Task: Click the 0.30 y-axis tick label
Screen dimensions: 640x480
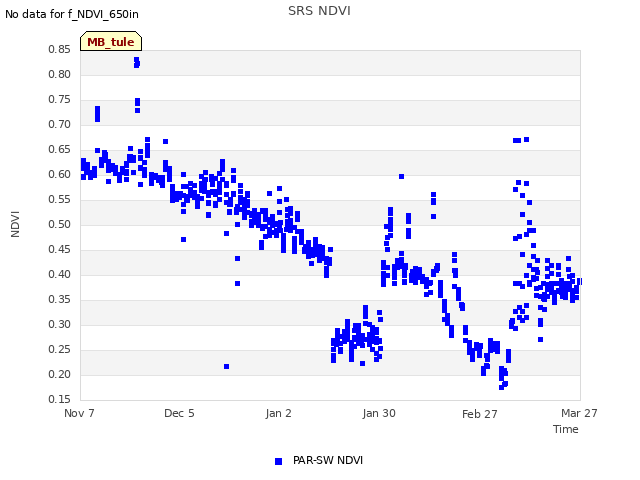Action: pyautogui.click(x=59, y=324)
